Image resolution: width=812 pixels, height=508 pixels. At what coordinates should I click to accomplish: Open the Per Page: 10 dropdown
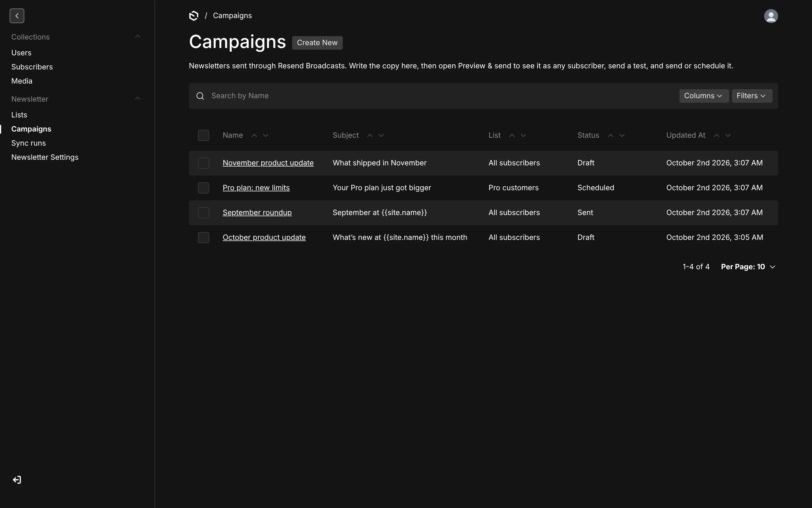click(x=748, y=267)
